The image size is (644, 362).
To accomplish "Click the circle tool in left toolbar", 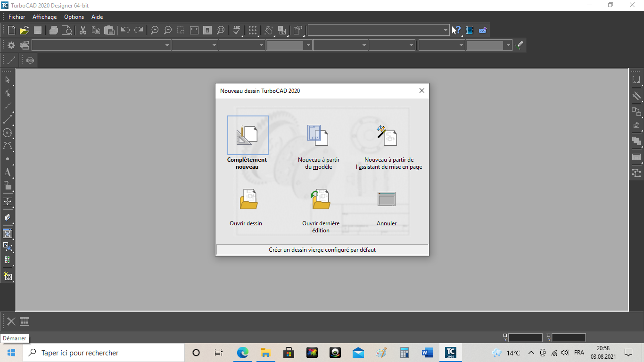I will [x=8, y=133].
